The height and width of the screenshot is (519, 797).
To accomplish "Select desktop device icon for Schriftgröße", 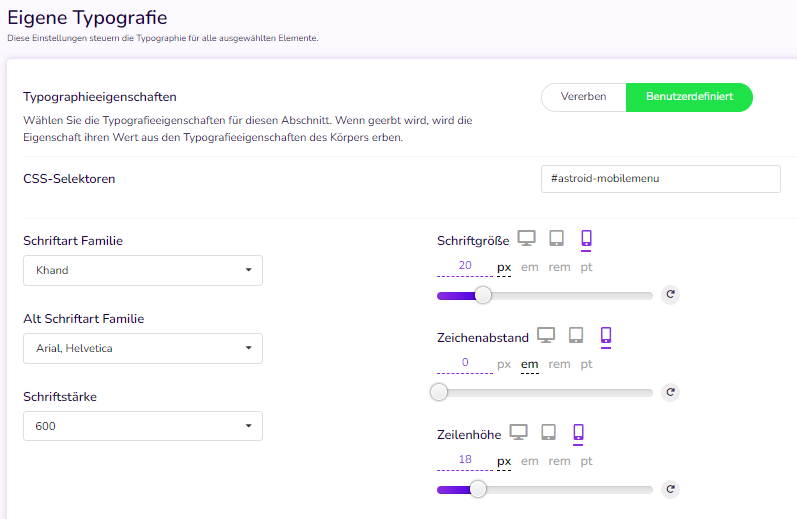I will tap(527, 238).
